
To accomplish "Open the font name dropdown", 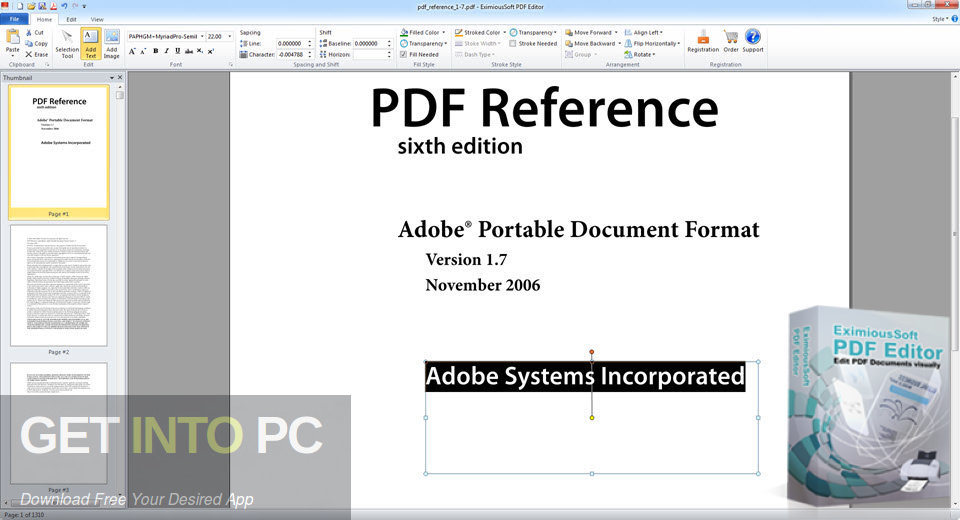I will 202,36.
